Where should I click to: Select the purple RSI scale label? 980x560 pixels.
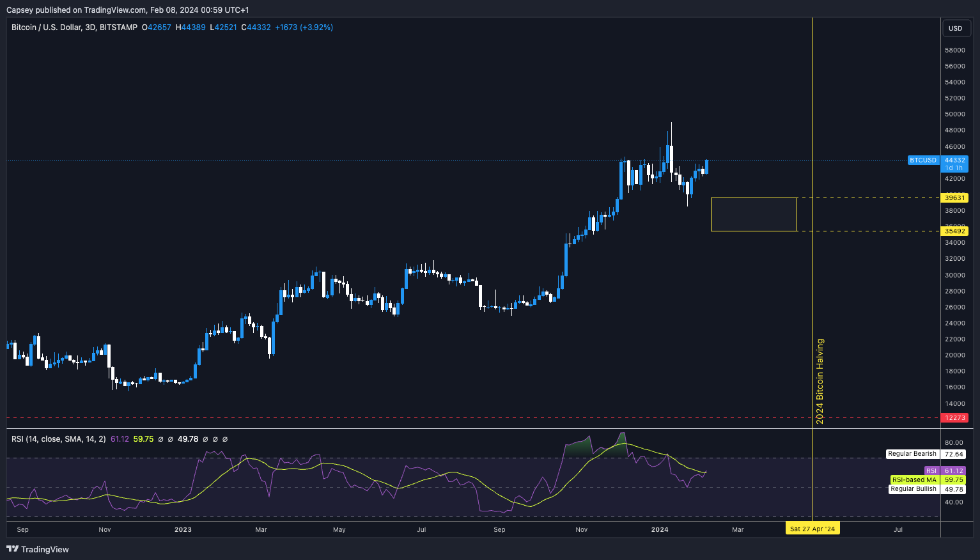[x=931, y=471]
